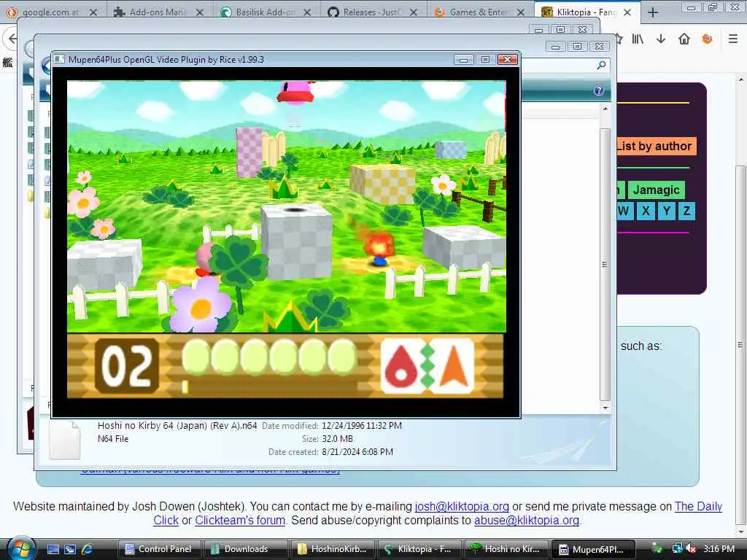Click the 3:16 PM system clock

pos(719,549)
